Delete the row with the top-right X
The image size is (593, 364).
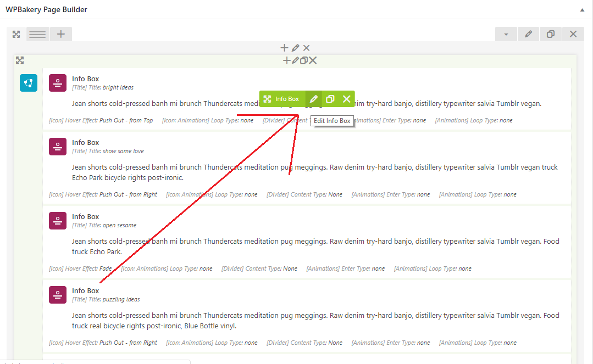[573, 35]
